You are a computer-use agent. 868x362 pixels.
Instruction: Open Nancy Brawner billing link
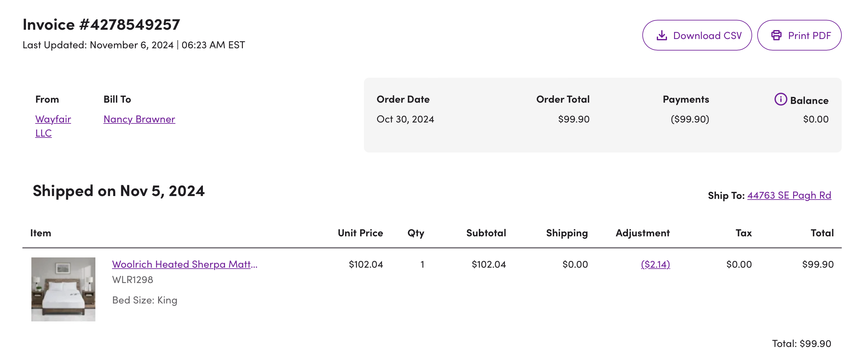tap(139, 119)
